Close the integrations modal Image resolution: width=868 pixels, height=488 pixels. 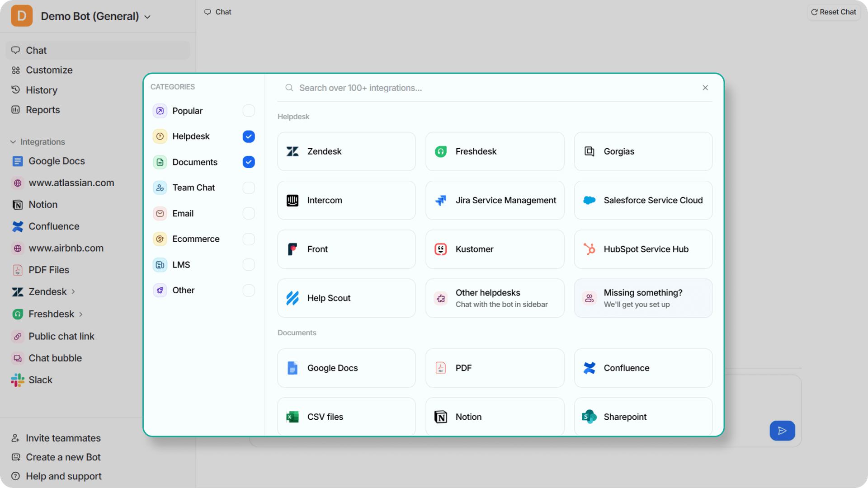pos(705,88)
